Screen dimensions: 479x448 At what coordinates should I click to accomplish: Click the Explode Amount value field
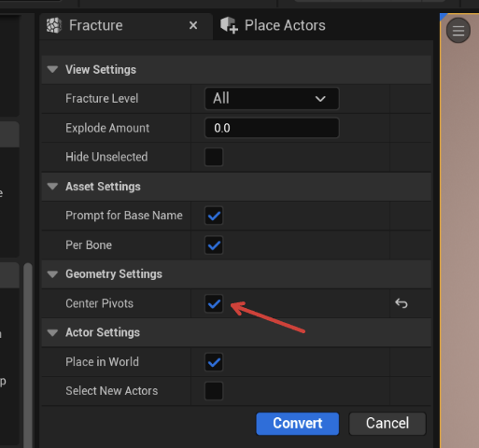pyautogui.click(x=272, y=128)
